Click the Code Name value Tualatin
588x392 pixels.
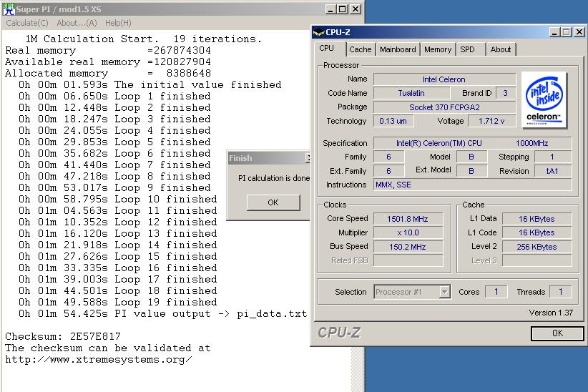[x=411, y=93]
